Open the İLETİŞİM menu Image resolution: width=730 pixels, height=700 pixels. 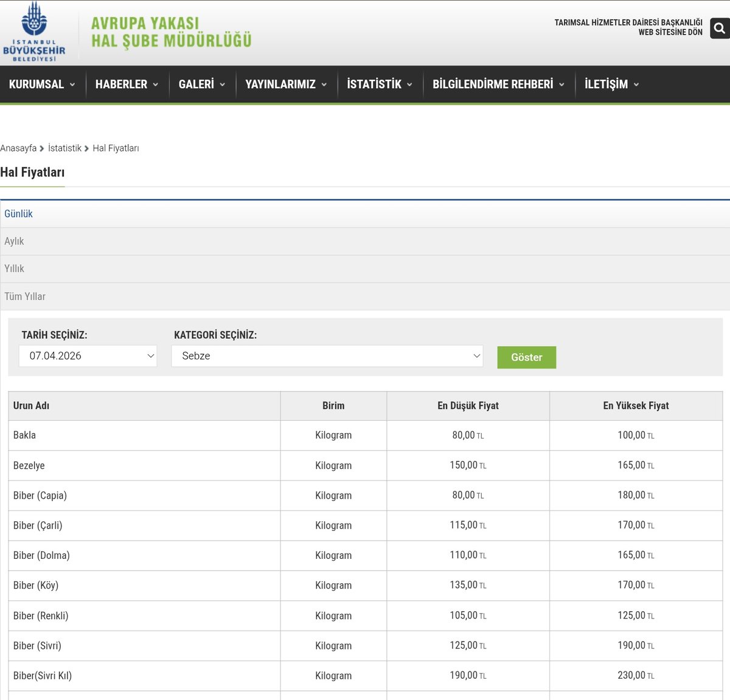pos(612,85)
